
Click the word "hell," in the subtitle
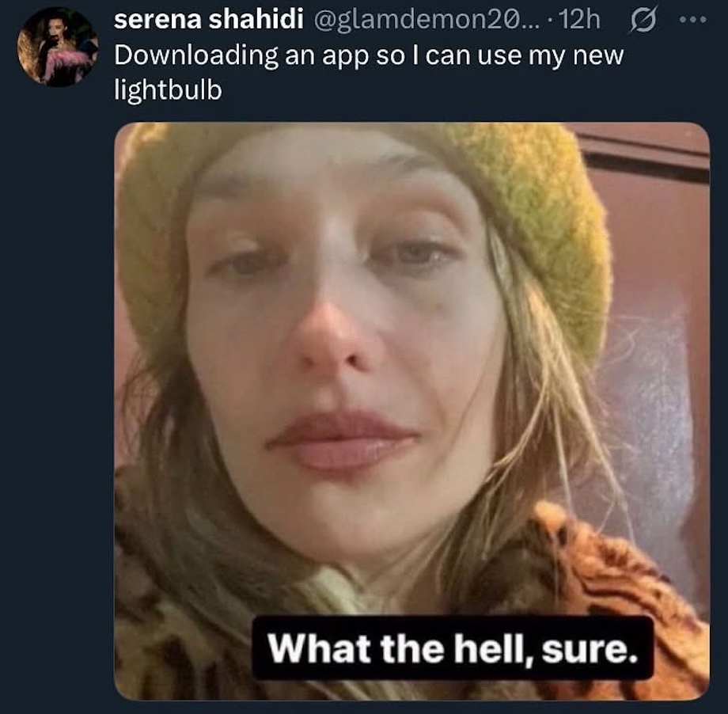[507, 648]
